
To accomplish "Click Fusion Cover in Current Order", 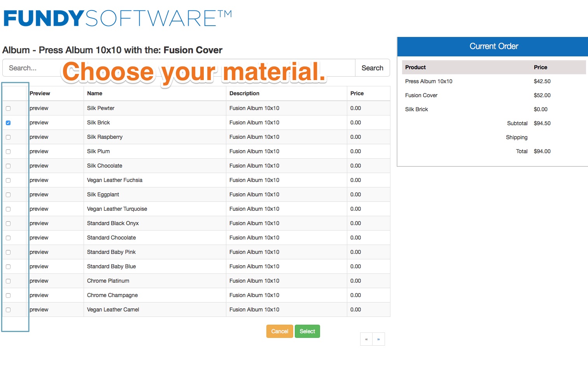I will tap(421, 95).
